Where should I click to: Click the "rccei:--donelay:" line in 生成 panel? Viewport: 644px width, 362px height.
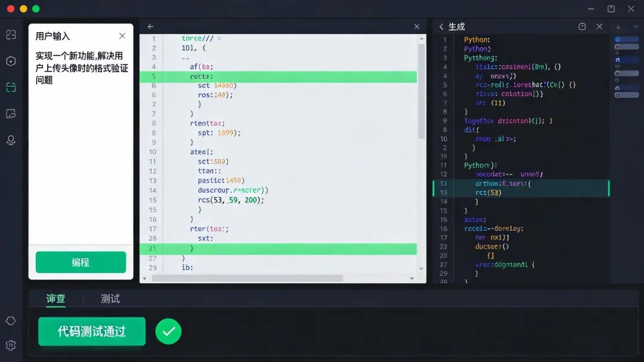click(494, 228)
